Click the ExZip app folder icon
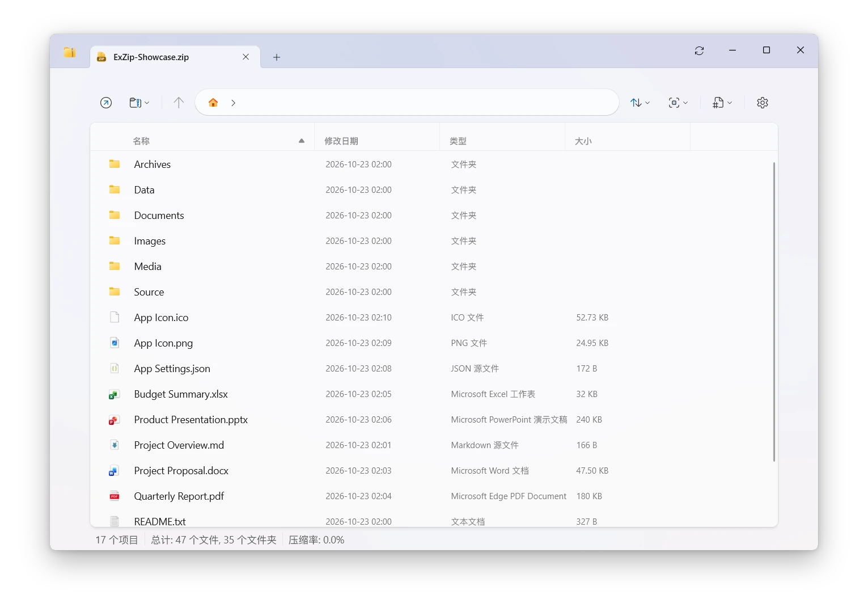The image size is (868, 616). [x=70, y=52]
